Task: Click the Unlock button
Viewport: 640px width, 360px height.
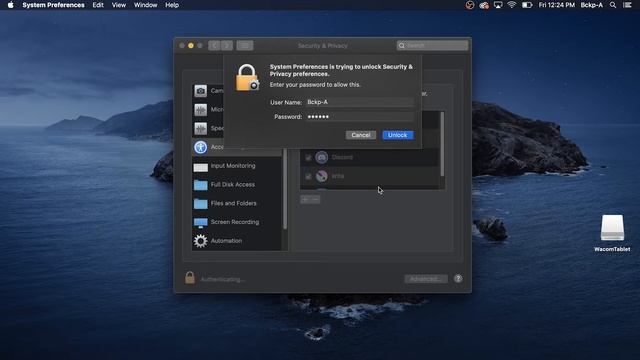Action: pyautogui.click(x=398, y=135)
